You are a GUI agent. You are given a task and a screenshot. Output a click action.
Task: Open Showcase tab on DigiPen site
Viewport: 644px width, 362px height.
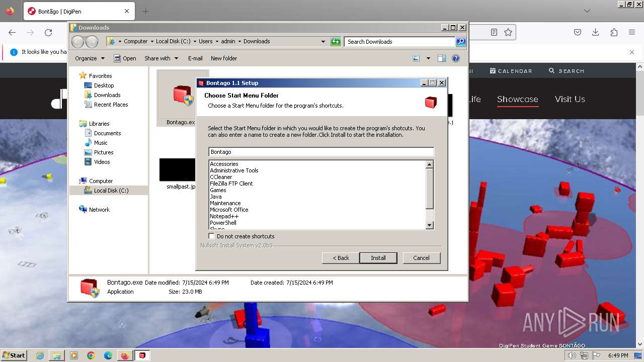pos(517,99)
